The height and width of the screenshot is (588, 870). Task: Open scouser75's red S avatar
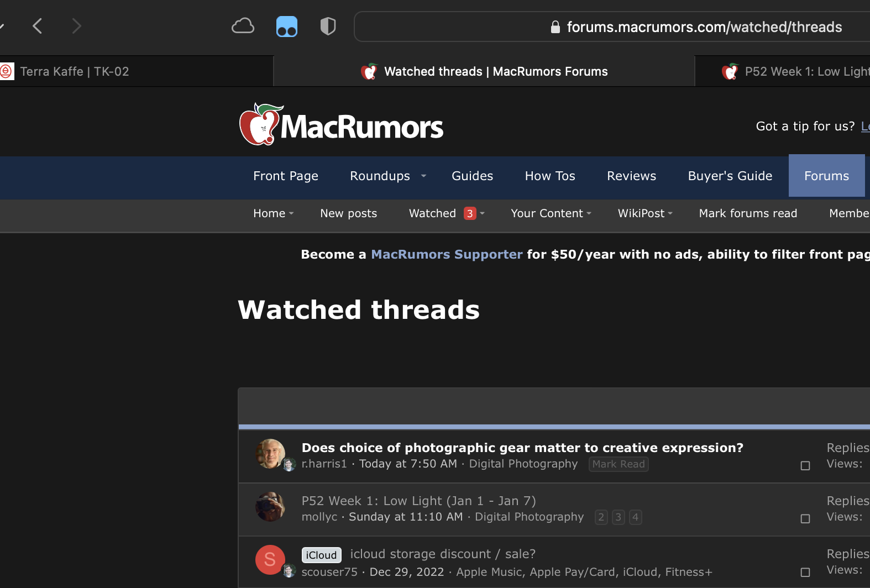tap(270, 560)
